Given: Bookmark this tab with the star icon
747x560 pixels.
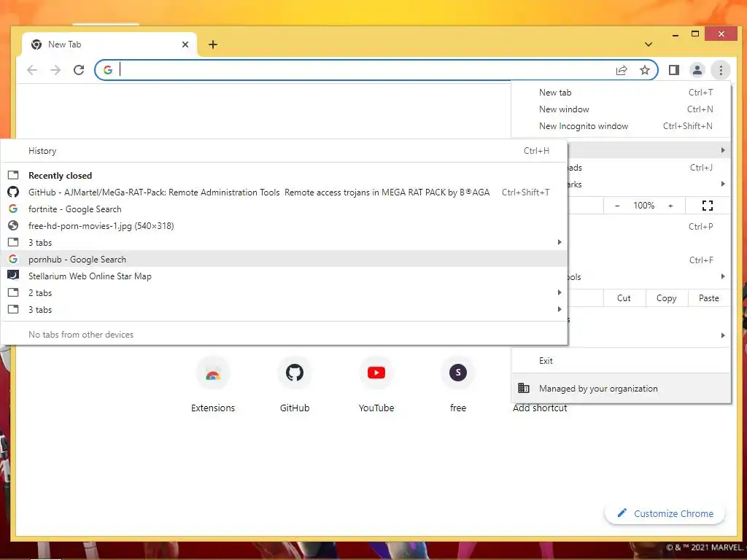Looking at the screenshot, I should (x=645, y=71).
